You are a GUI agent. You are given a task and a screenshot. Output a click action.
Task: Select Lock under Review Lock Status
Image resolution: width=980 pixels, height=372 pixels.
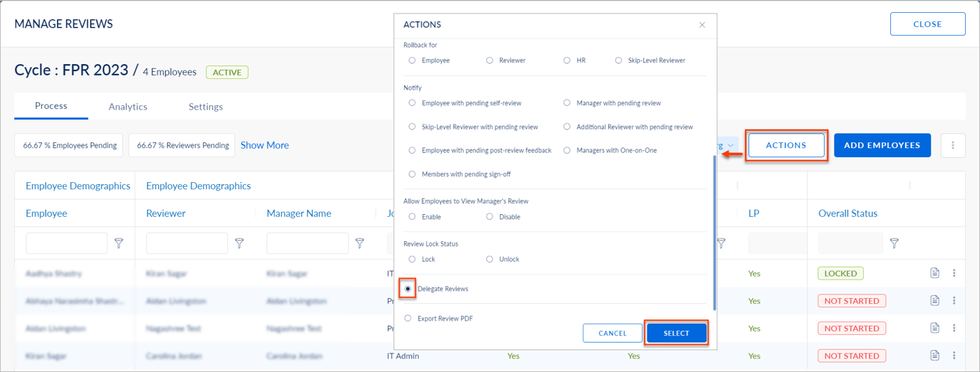[x=412, y=260]
